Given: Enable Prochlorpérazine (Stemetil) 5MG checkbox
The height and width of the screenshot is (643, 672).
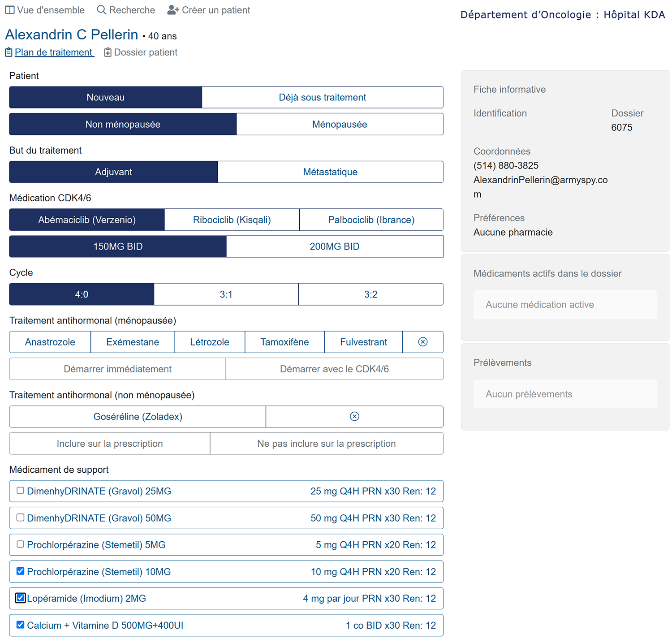Looking at the screenshot, I should tap(21, 544).
